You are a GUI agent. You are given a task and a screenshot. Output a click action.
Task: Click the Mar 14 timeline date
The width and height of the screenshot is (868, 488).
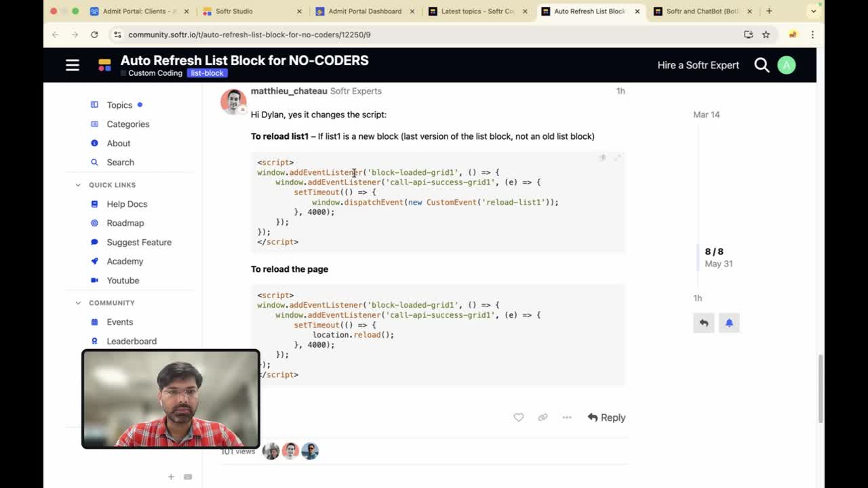point(707,115)
